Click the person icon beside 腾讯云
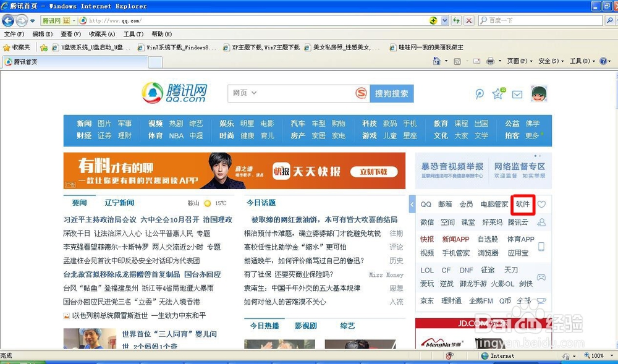The height and width of the screenshot is (364, 618). click(x=541, y=222)
